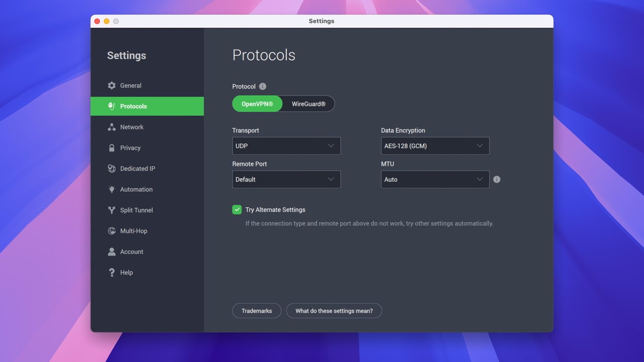
Task: Open the Multi-Hop settings section
Action: (x=147, y=231)
